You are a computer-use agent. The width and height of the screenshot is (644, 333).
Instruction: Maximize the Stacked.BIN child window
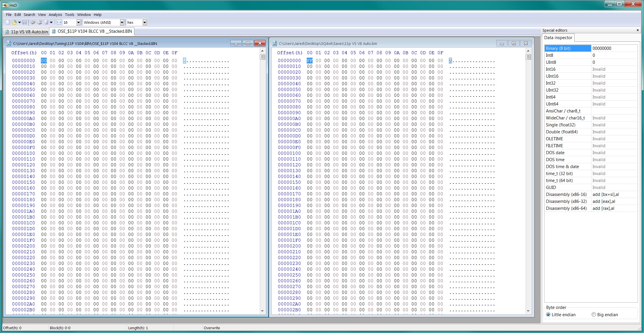coord(248,43)
